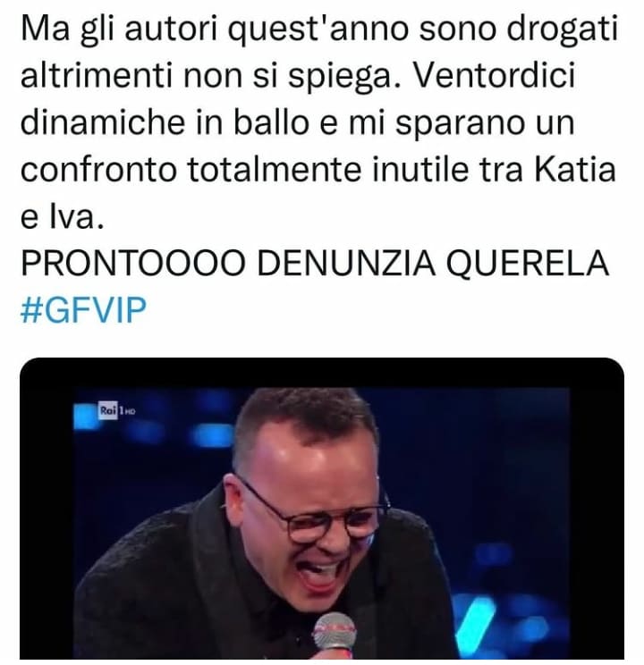
Task: Click the Rai 1 HD channel logo
Action: 116,410
